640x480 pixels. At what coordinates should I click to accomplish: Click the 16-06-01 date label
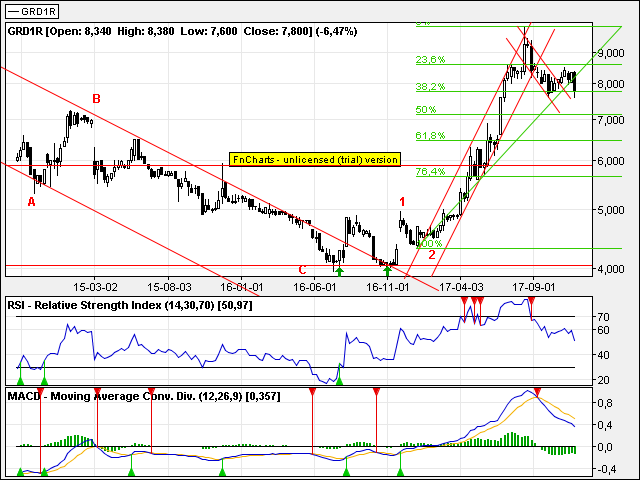point(315,287)
